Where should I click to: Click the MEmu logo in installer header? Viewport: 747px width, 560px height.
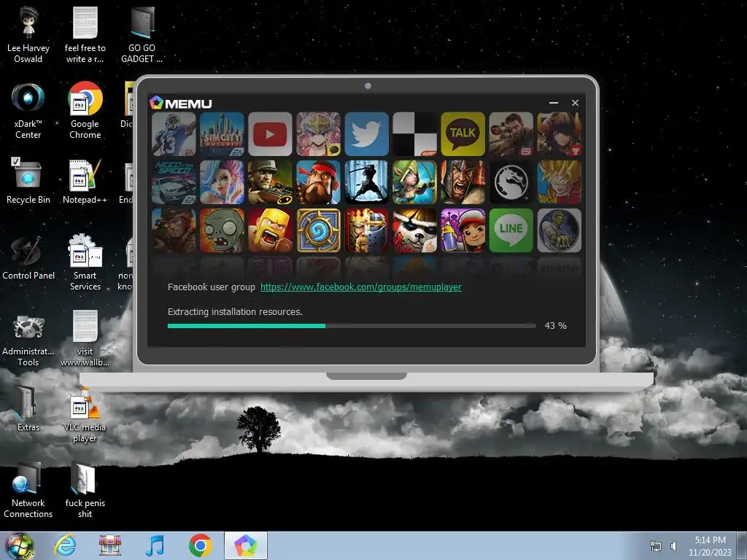(181, 103)
